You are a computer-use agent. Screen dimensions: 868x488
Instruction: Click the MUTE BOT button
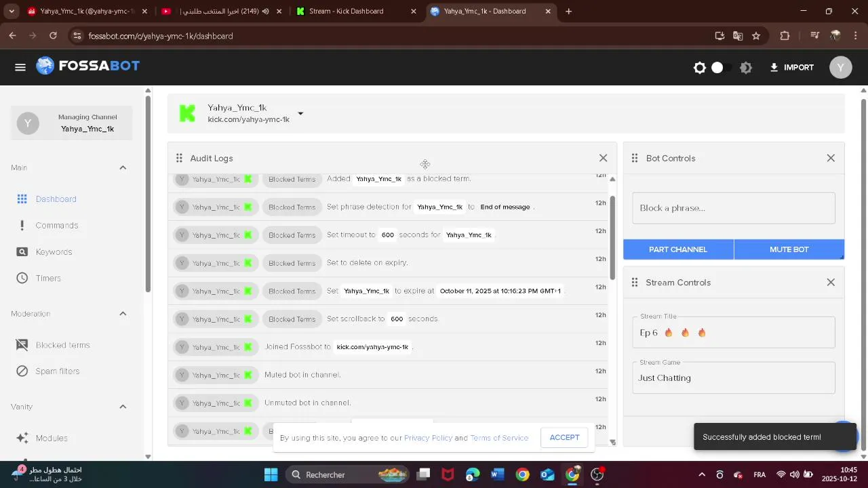tap(789, 249)
